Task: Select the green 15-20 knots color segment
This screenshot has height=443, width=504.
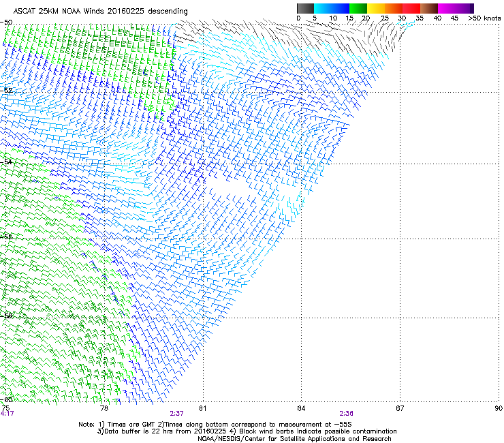Action: click(x=358, y=8)
